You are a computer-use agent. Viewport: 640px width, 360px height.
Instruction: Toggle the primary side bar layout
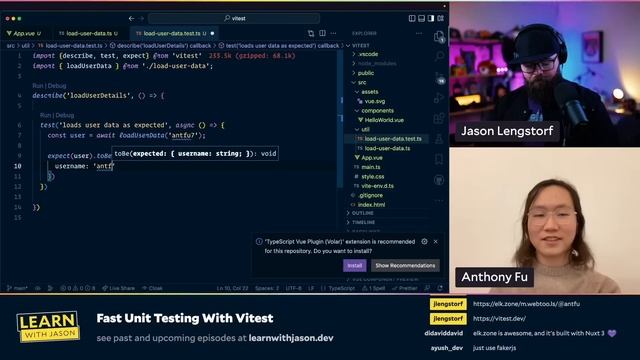pos(412,18)
